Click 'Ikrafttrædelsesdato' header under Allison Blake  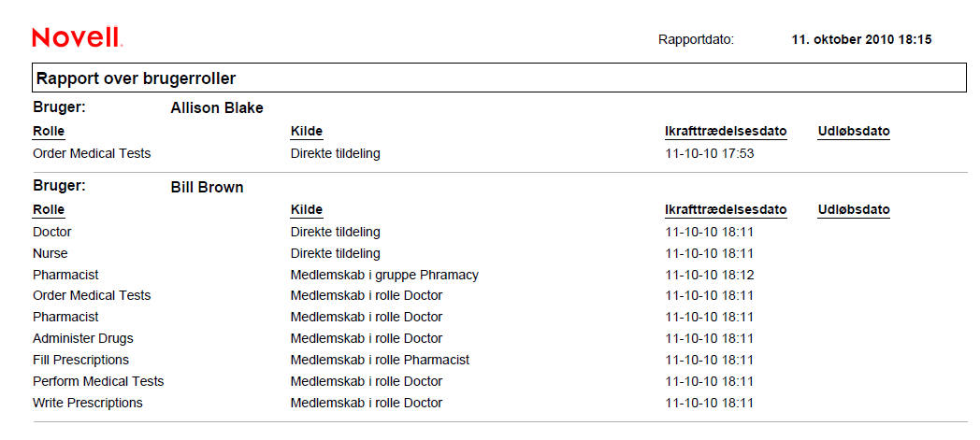[726, 132]
